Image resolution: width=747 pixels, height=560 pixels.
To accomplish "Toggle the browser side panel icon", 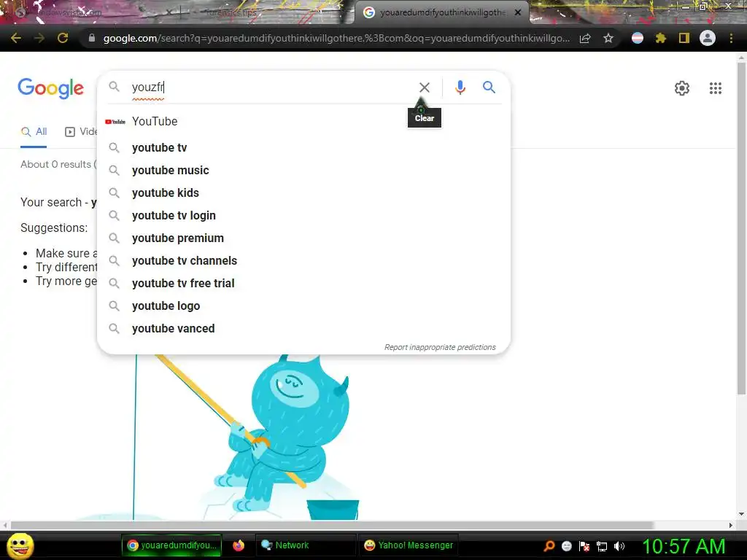I will (x=684, y=38).
